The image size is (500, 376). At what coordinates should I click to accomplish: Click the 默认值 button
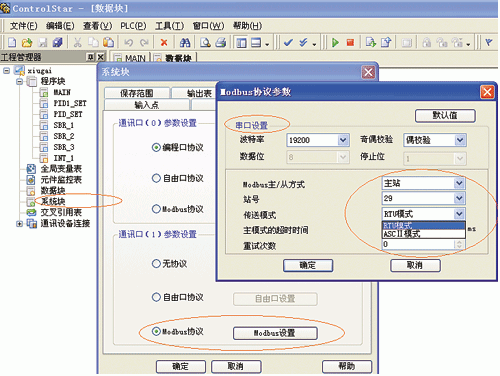(x=445, y=116)
